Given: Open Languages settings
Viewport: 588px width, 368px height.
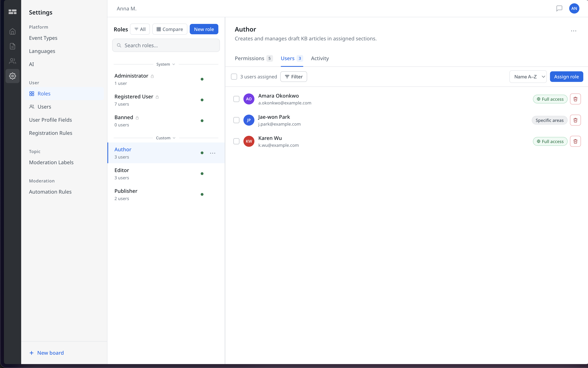Looking at the screenshot, I should [42, 51].
